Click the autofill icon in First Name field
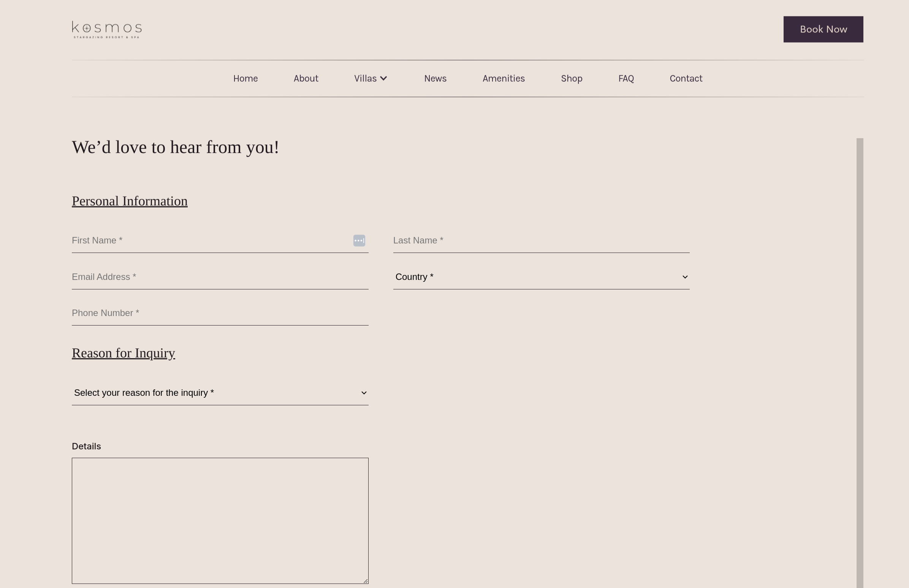 (359, 240)
